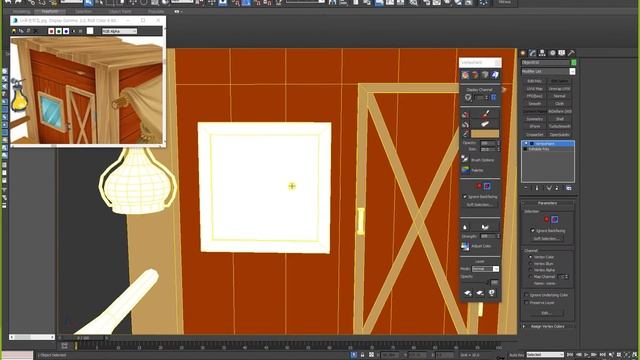Toggle blue channel in image window
This screenshot has width=640, height=360.
(66, 31)
